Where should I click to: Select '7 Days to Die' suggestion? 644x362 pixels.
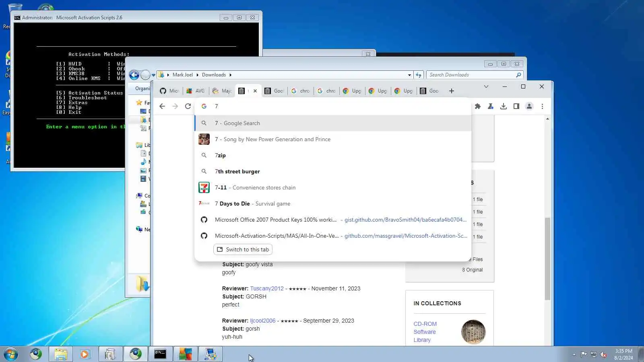click(x=333, y=204)
